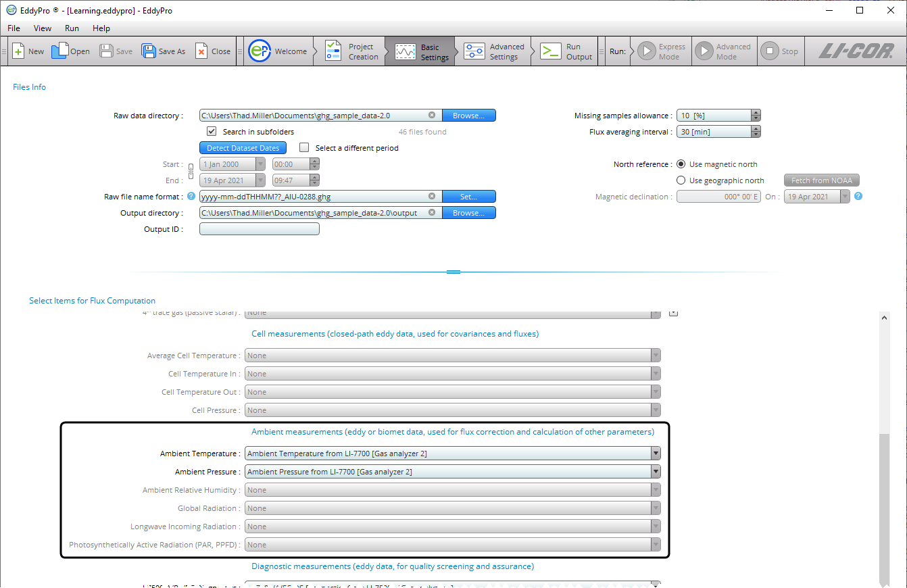Clear the Raw data directory field
Viewport: 907px width, 588px height.
pos(432,116)
